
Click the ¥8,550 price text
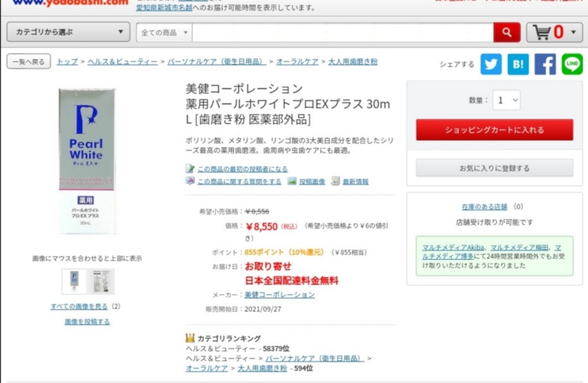(x=262, y=227)
